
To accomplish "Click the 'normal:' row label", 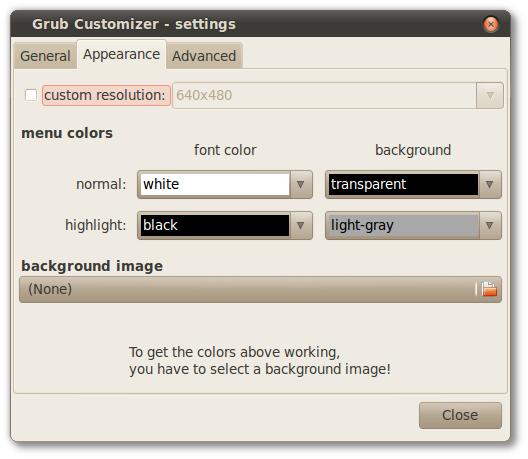I will click(101, 185).
